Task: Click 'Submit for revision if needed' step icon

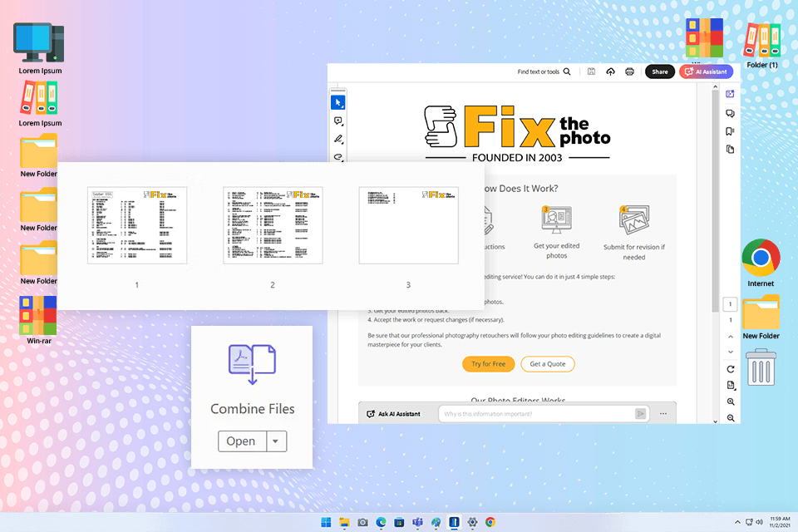Action: point(634,220)
